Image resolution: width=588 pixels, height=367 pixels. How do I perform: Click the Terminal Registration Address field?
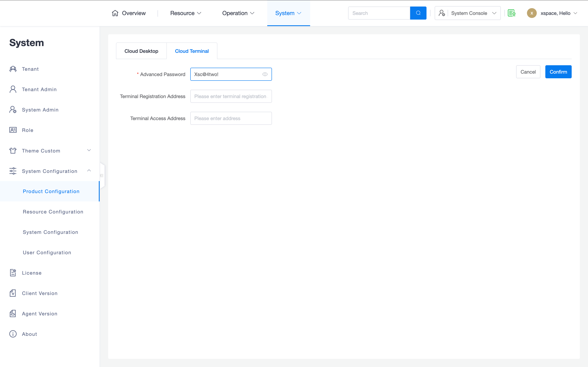point(231,96)
